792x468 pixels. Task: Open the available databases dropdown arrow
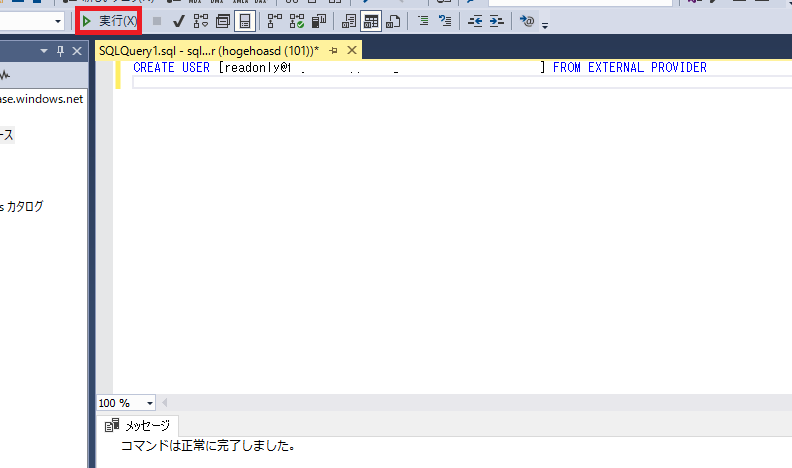click(x=58, y=21)
